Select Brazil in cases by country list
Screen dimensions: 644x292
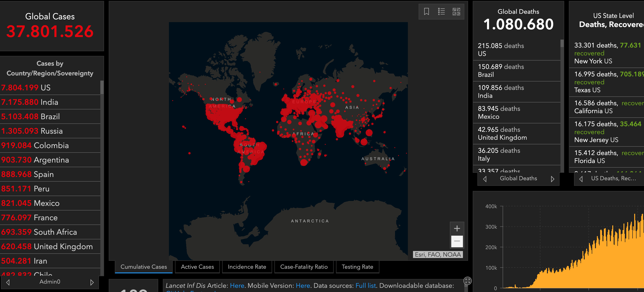click(50, 117)
